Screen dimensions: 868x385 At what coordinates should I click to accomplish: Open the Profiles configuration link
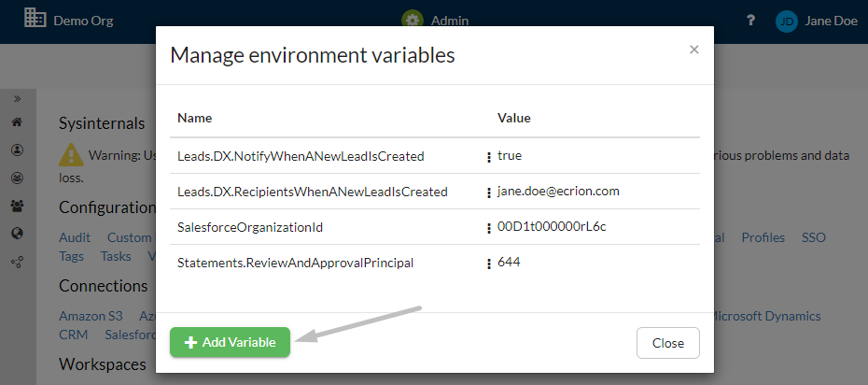click(x=763, y=237)
